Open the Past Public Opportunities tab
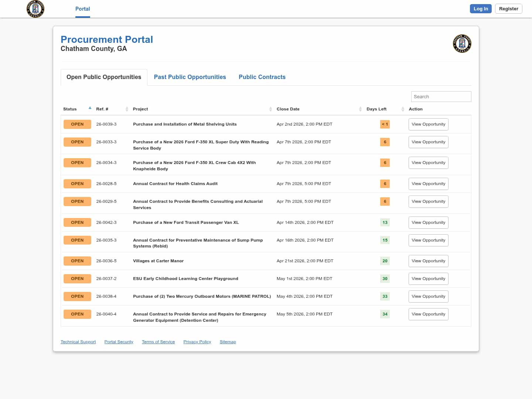The image size is (532, 399). [190, 77]
